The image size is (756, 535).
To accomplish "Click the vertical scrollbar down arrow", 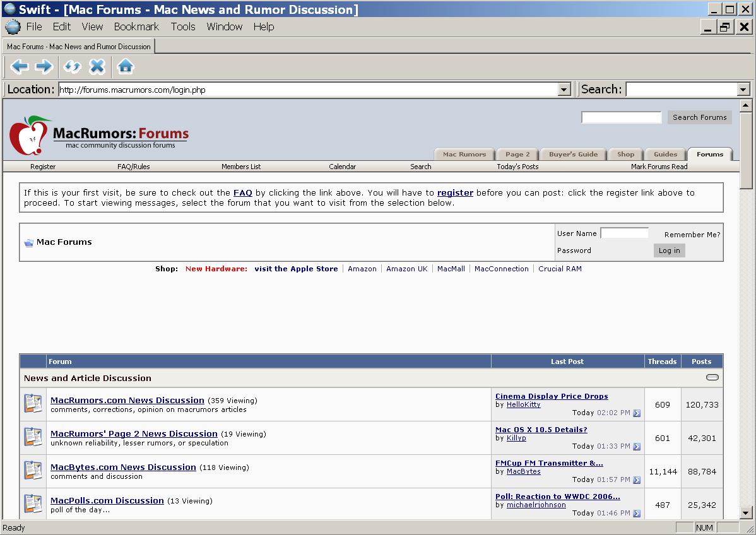I will point(745,513).
